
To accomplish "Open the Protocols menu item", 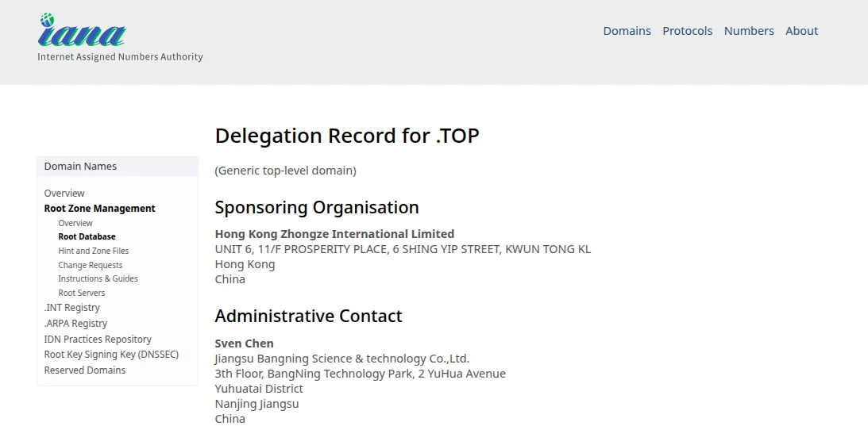I will pos(687,31).
